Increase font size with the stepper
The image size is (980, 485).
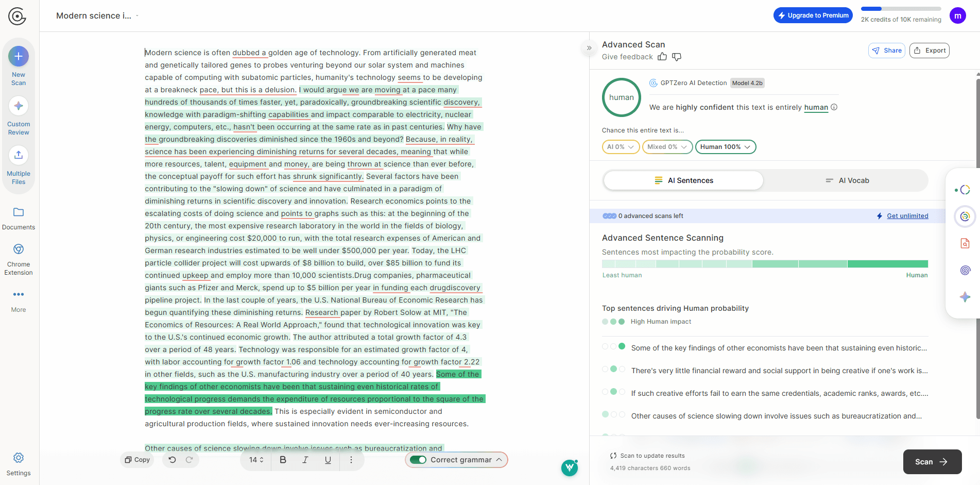(261, 457)
